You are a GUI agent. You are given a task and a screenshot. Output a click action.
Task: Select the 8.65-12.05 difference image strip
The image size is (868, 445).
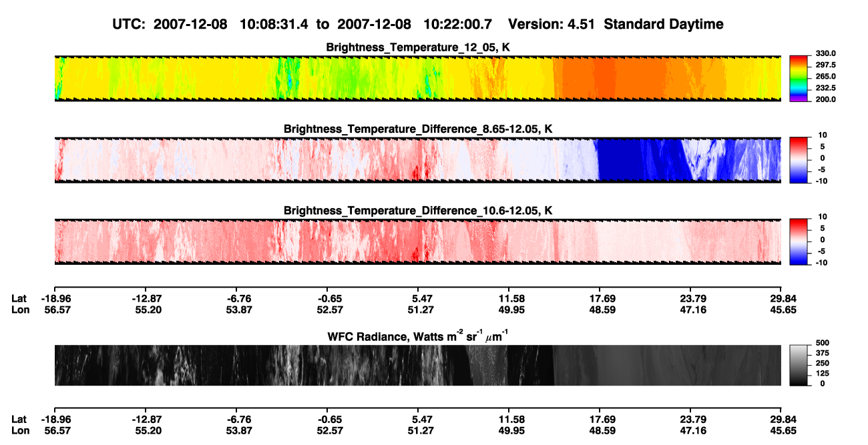tap(418, 160)
